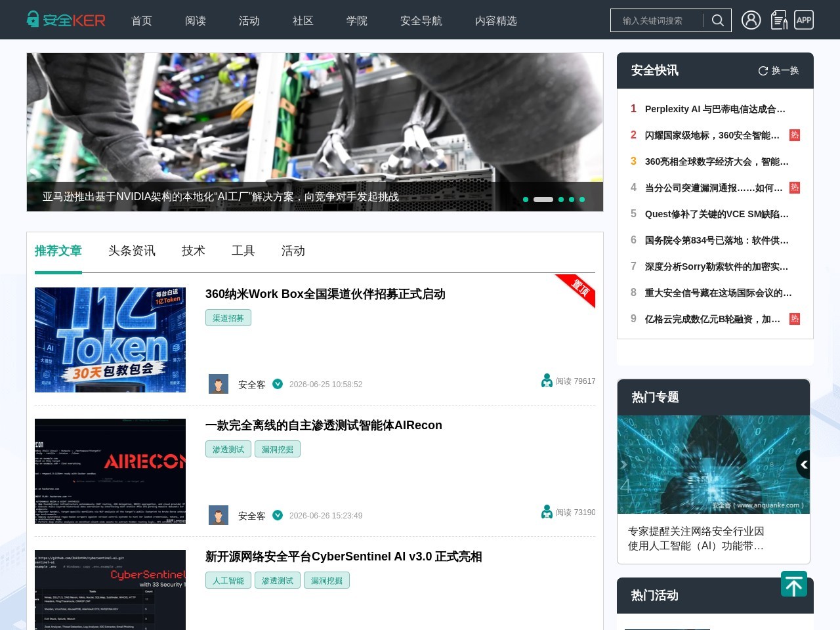840x630 pixels.
Task: Switch to the 技术 tab
Action: click(x=194, y=251)
